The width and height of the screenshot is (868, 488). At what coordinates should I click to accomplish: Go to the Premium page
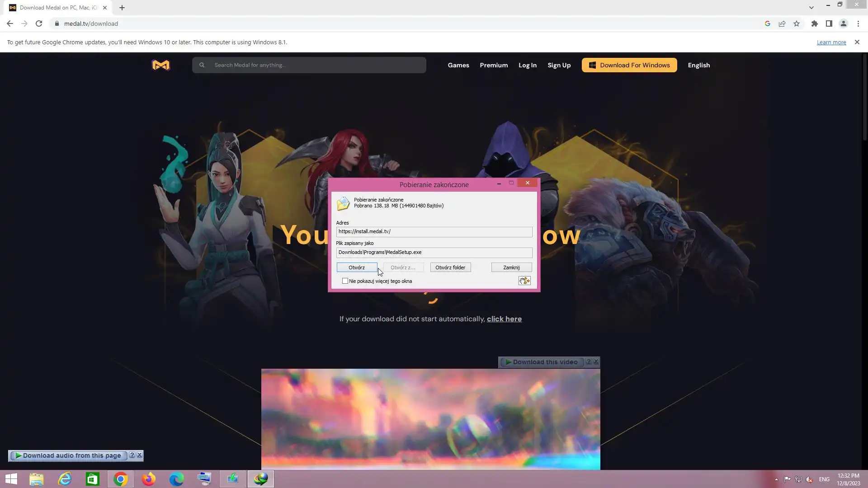tap(493, 65)
